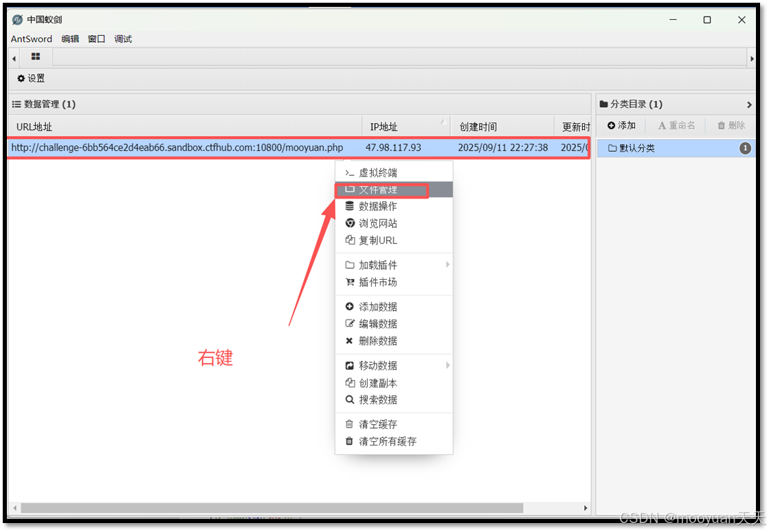Image resolution: width=769 pixels, height=532 pixels.
Task: Click the Chrome icon beside 浏览网站
Action: (x=350, y=223)
